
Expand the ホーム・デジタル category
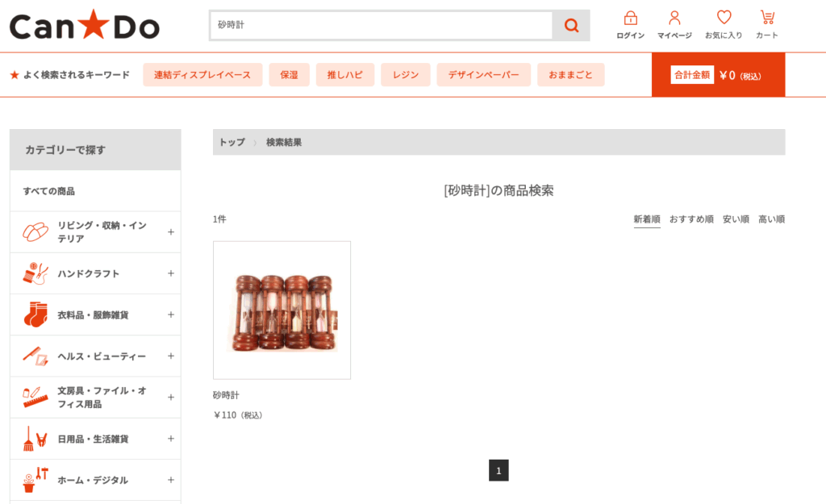(171, 480)
